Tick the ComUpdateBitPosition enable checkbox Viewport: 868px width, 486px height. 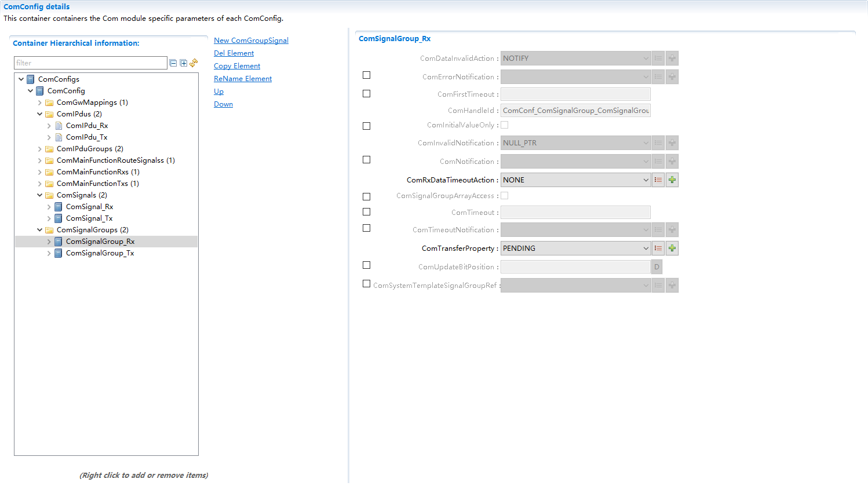click(366, 265)
